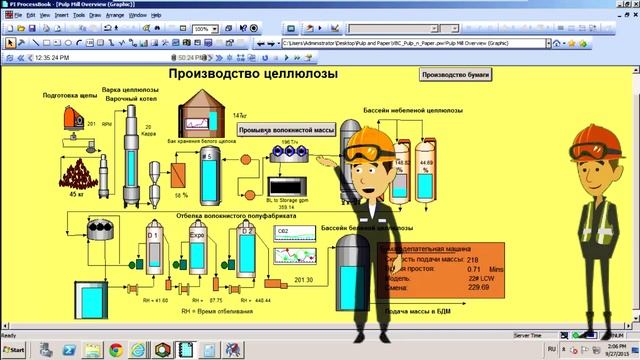Click the 201.30 flow value
640x360 pixels.
click(x=303, y=280)
